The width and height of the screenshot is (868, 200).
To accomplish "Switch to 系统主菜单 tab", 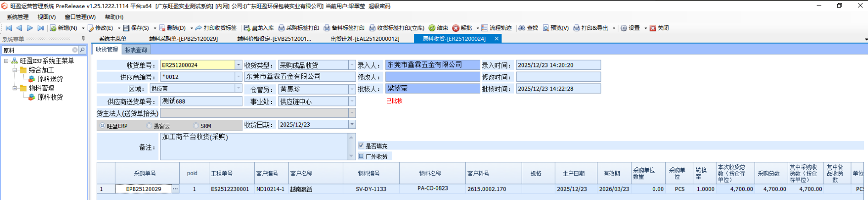I will (112, 39).
